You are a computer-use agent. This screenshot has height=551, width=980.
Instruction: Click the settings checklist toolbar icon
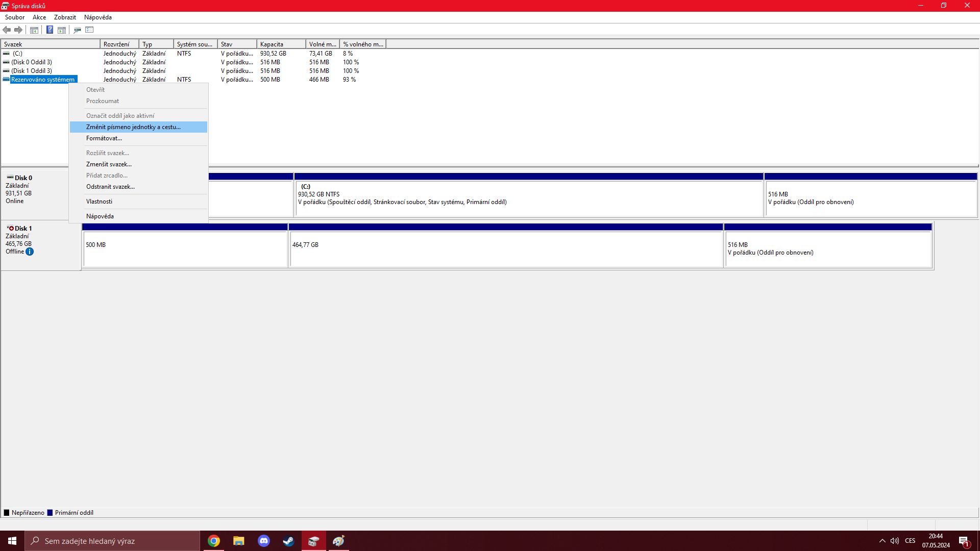89,30
